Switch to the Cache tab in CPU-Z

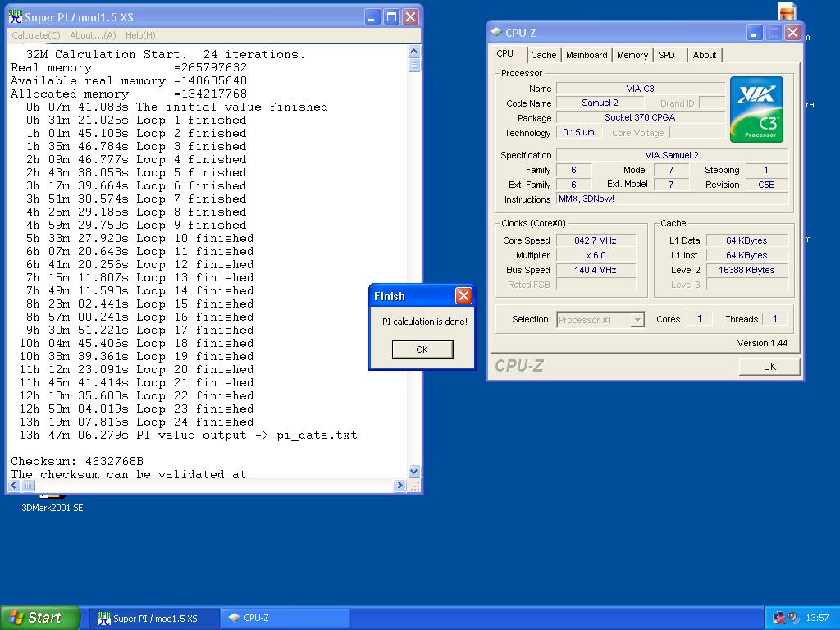pos(543,55)
